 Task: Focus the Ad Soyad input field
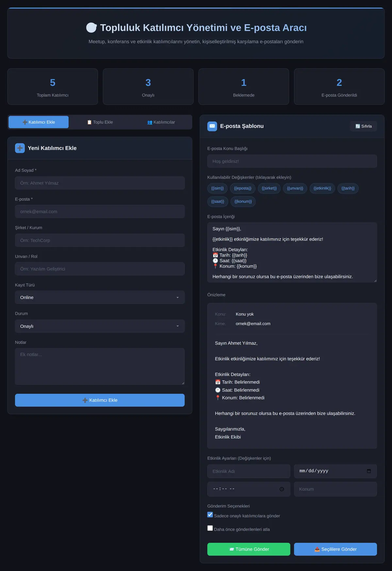[100, 183]
